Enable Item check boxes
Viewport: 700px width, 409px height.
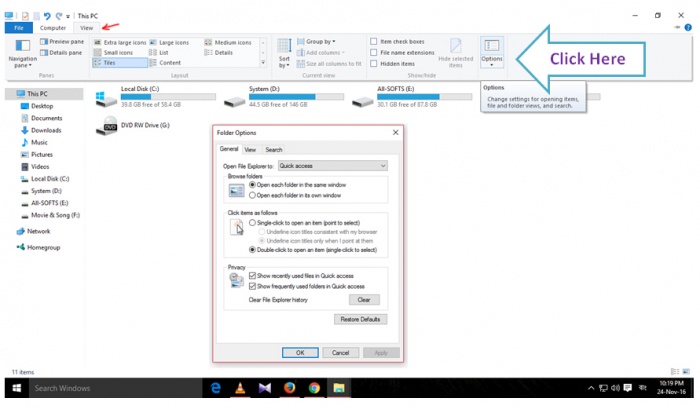pyautogui.click(x=374, y=42)
